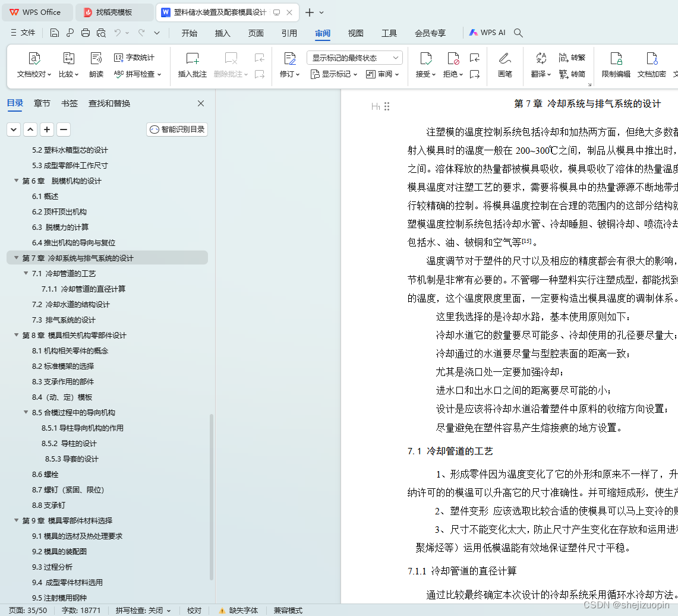Screen dimensions: 678x616
Task: Open the 插入 ribbon tab
Action: click(x=223, y=33)
